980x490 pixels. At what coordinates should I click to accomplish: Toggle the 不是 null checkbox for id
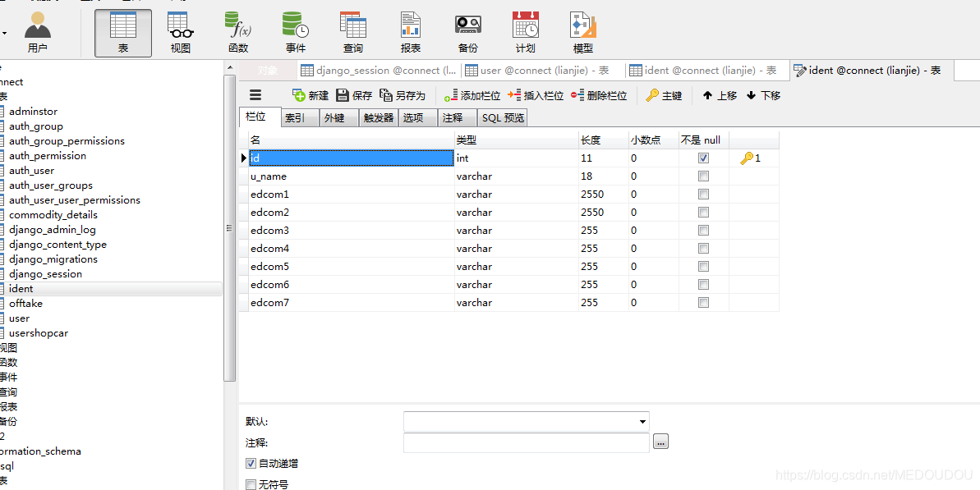tap(704, 158)
